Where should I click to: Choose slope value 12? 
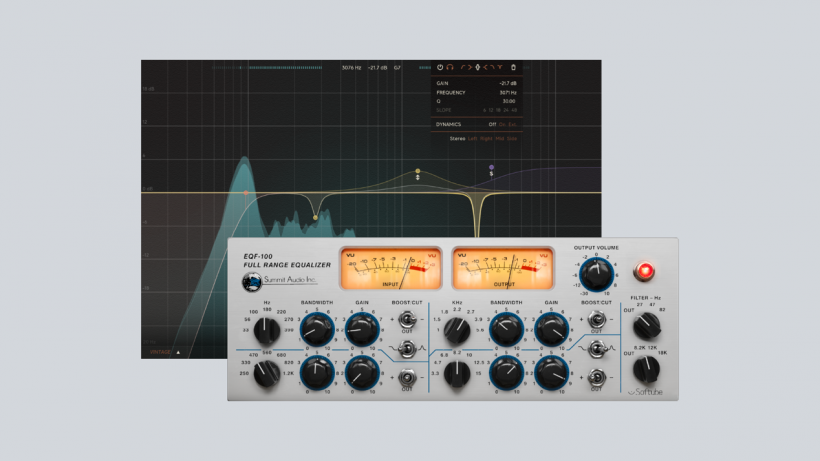[x=491, y=110]
